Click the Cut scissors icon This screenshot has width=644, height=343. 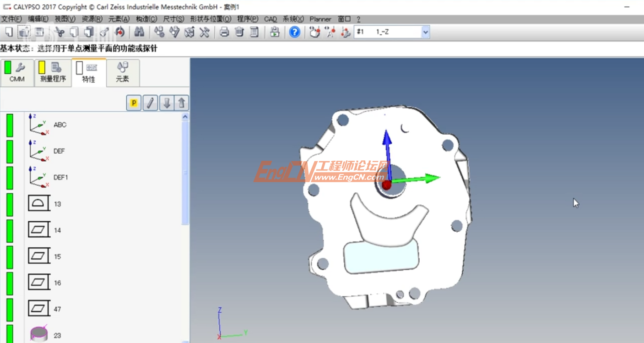59,32
